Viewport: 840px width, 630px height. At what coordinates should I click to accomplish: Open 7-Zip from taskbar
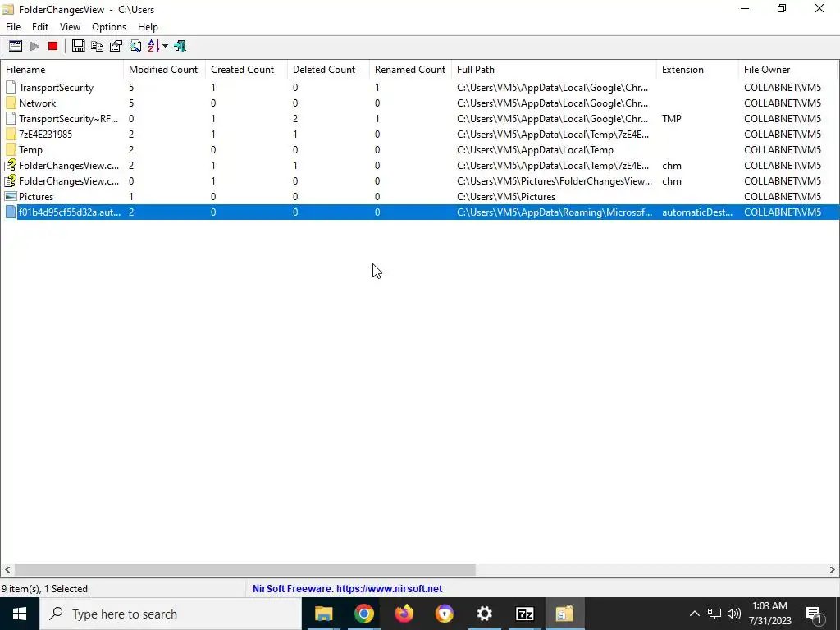coord(524,614)
